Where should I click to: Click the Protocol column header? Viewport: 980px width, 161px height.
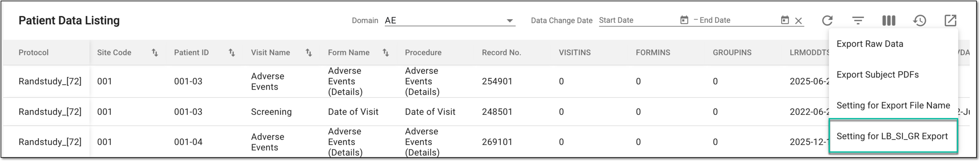click(34, 52)
